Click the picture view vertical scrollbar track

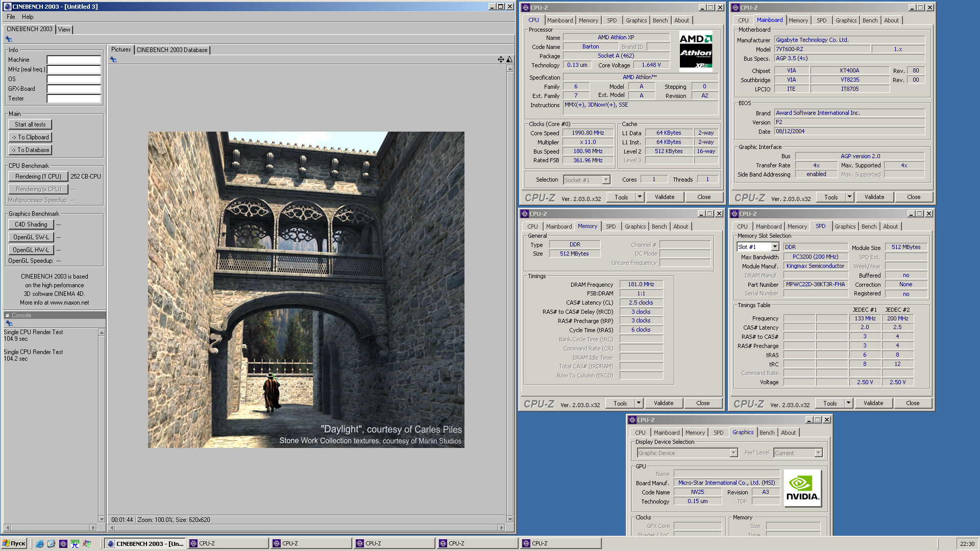(509, 294)
